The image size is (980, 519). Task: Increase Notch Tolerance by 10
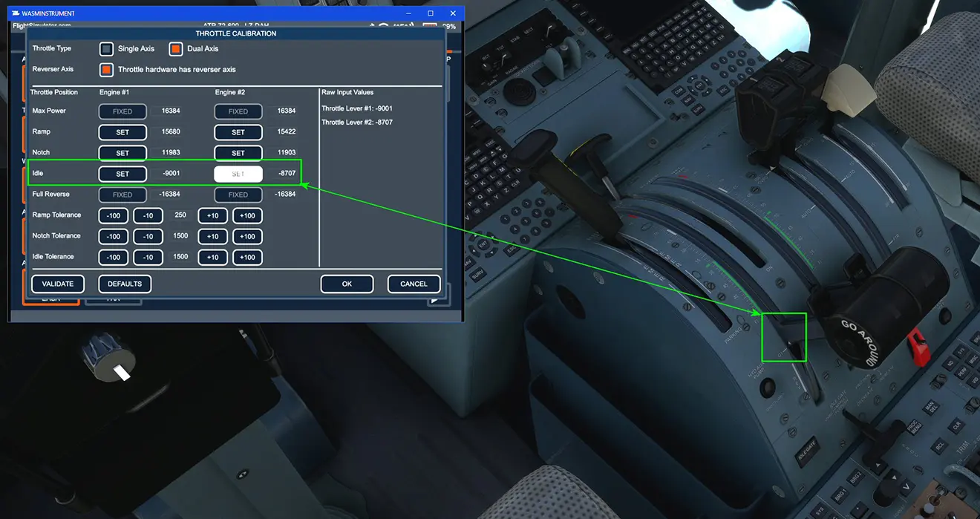(x=213, y=236)
